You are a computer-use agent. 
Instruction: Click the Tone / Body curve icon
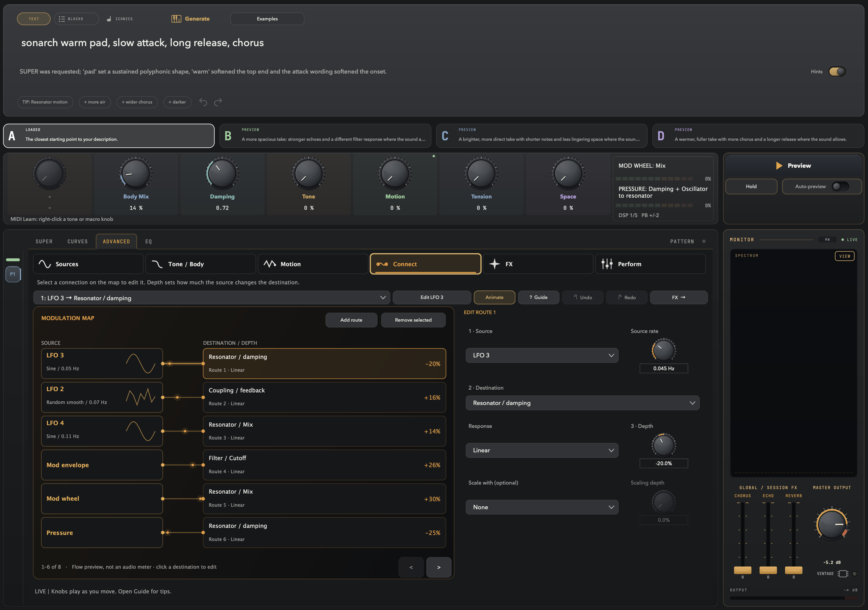157,264
